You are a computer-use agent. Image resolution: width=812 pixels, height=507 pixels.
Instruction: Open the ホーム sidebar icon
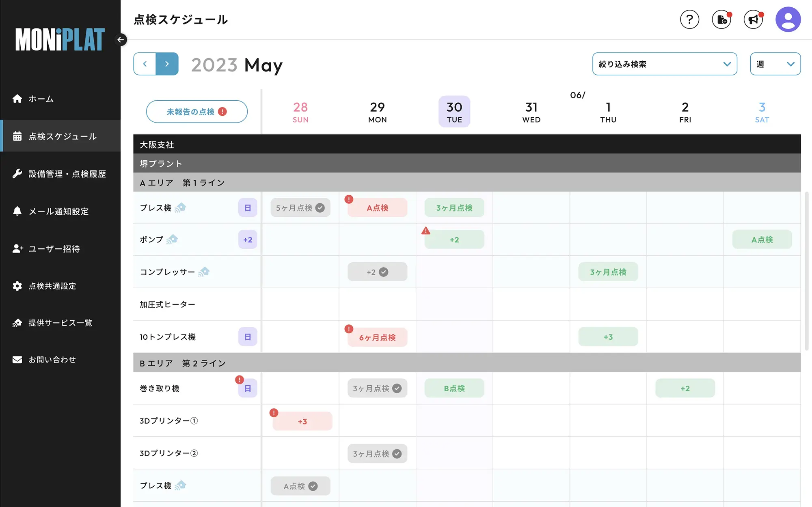(x=17, y=98)
